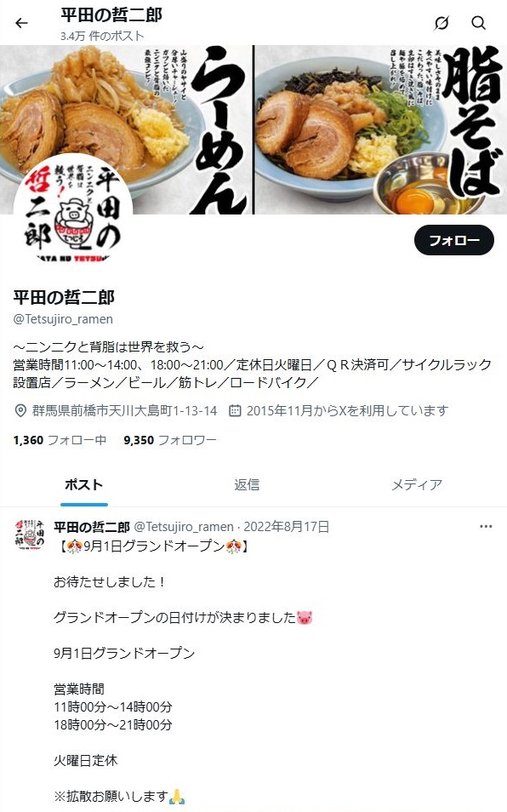Open the 1,360 フォロー中 list
Image resolution: width=507 pixels, height=812 pixels.
click(x=60, y=440)
